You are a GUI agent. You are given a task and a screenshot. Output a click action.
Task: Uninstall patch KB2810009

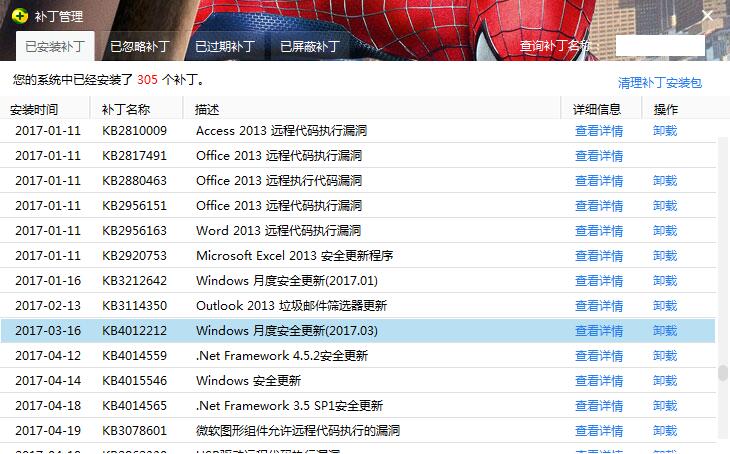(665, 131)
